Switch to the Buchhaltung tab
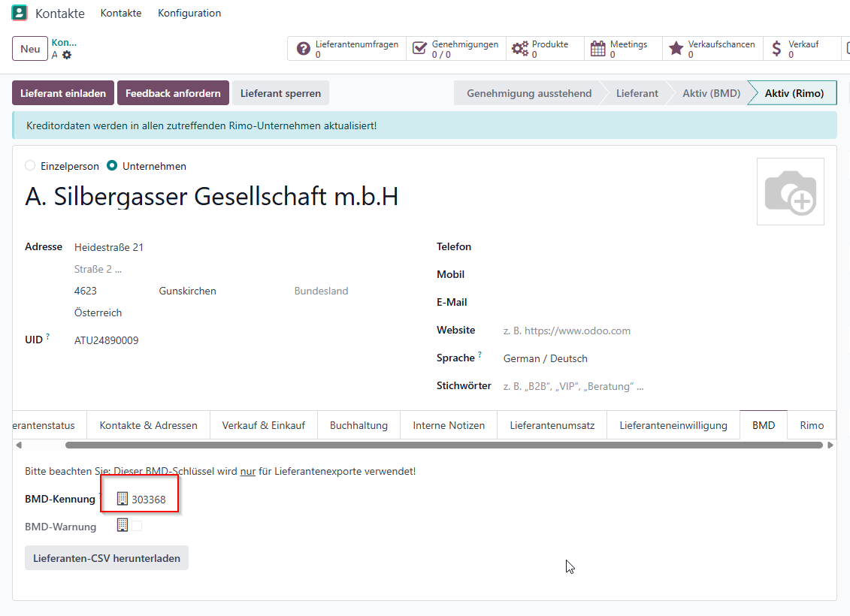Viewport: 850px width, 616px height. pos(359,425)
